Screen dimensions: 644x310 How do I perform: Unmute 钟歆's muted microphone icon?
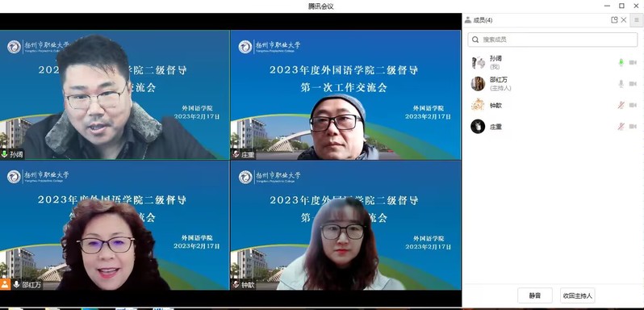[x=621, y=105]
